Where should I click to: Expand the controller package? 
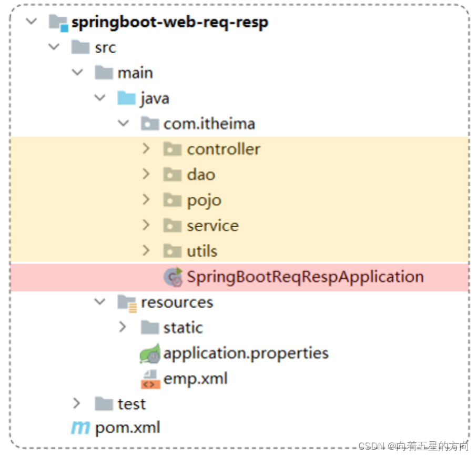tap(146, 149)
